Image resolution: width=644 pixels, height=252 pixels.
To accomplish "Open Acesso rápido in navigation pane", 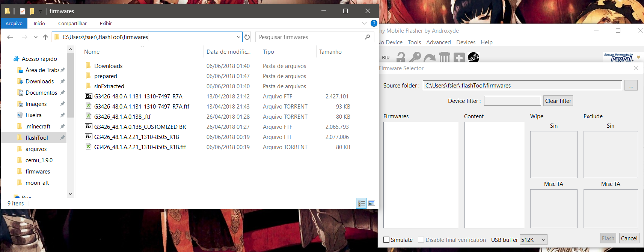I will pyautogui.click(x=39, y=59).
